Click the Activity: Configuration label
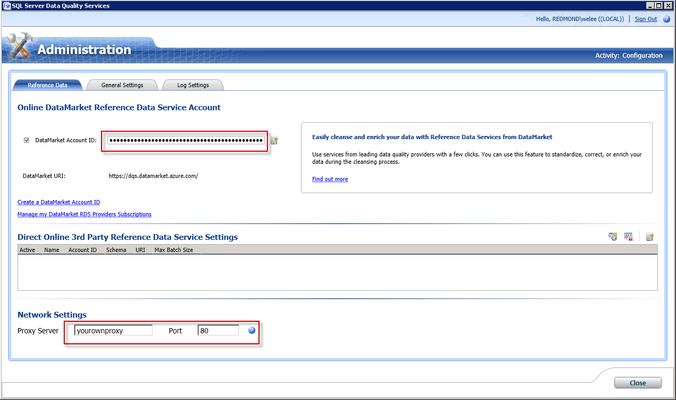Screen dimensions: 676x400 [x=629, y=56]
